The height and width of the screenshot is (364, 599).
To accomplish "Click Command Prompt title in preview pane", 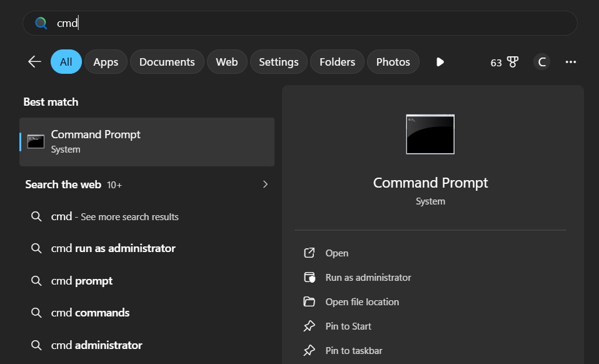I will (430, 183).
